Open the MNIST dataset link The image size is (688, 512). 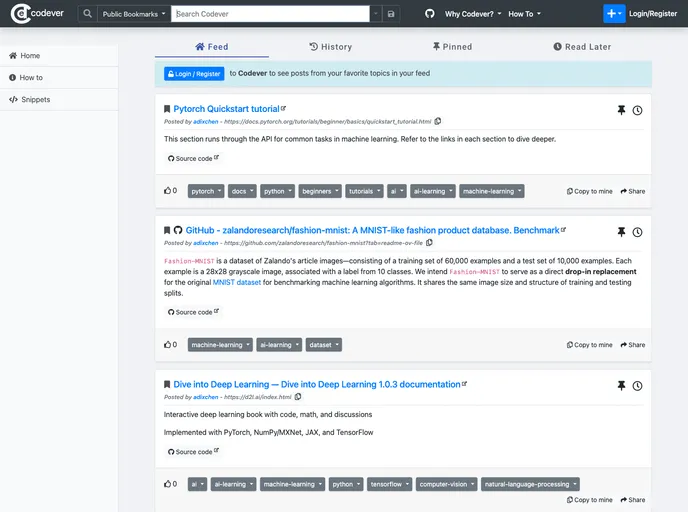click(237, 283)
